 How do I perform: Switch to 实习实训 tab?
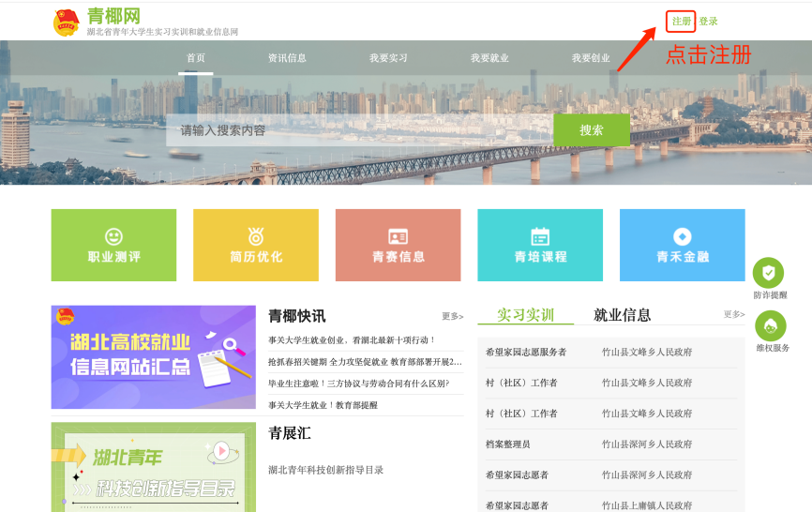point(525,315)
